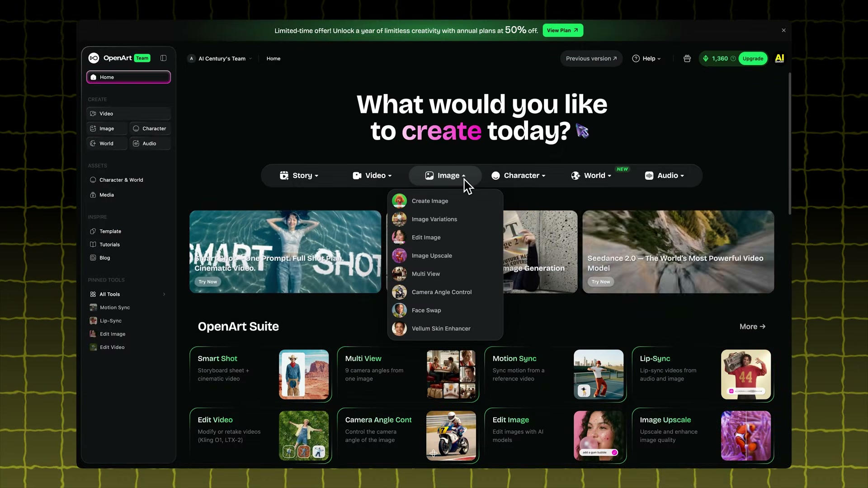Dismiss the limited-time offer banner
The width and height of the screenshot is (868, 488).
[x=783, y=30]
